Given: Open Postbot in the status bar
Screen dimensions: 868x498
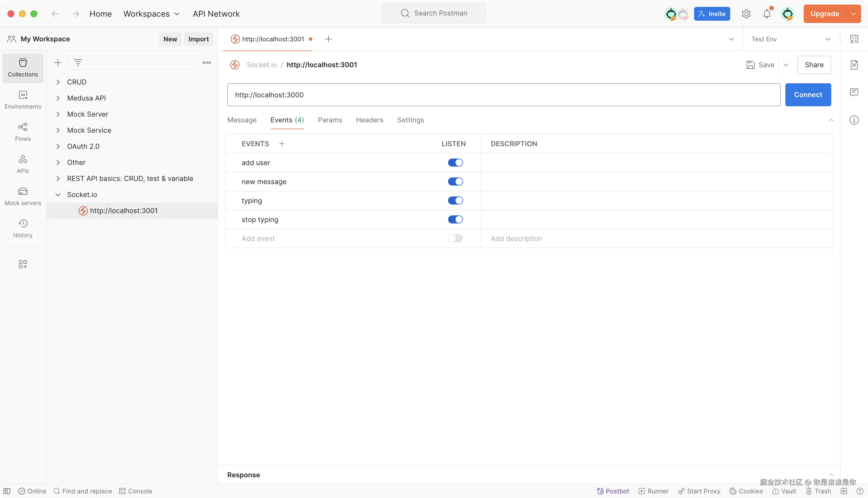Looking at the screenshot, I should click(x=613, y=491).
